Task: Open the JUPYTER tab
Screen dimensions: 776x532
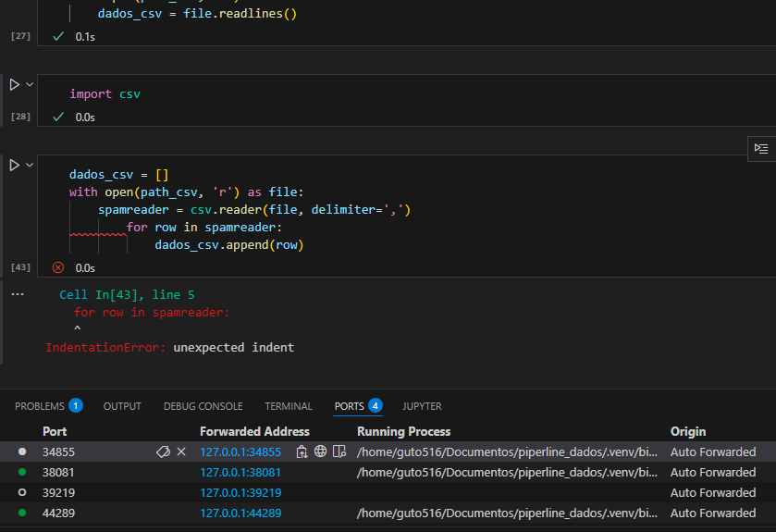Action: click(422, 406)
